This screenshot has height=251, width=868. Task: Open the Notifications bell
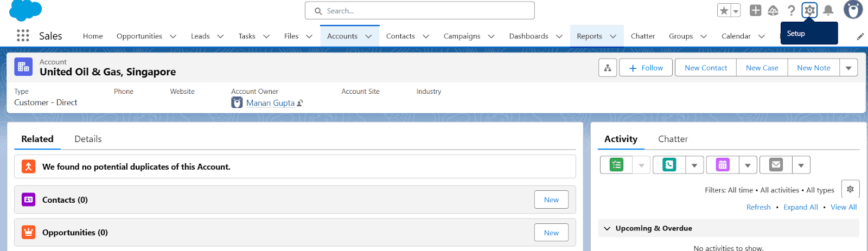[828, 10]
